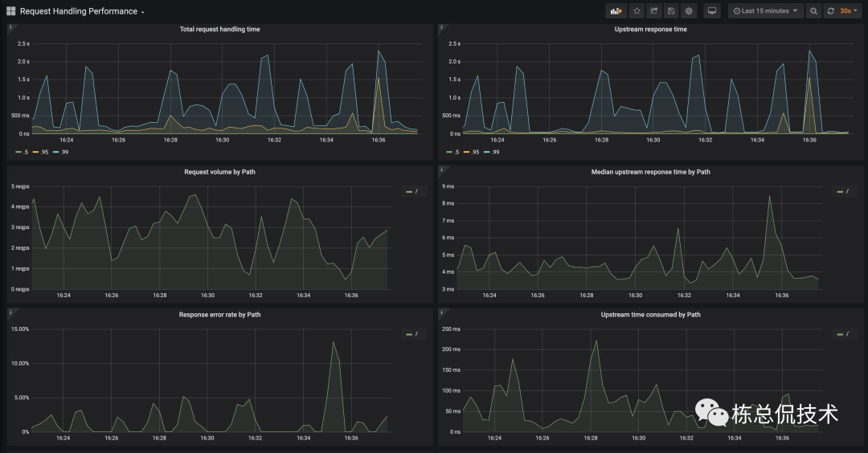
Task: Save the dashboard with disk icon
Action: [x=671, y=11]
